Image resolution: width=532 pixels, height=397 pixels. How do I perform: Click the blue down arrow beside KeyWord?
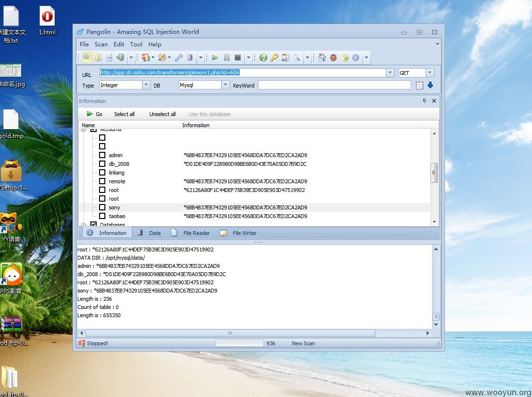(430, 85)
